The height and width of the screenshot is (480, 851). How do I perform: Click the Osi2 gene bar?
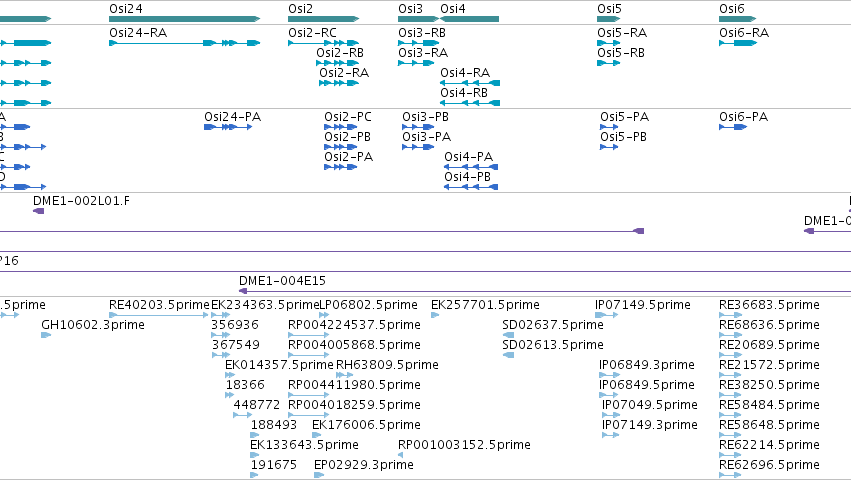(x=323, y=19)
